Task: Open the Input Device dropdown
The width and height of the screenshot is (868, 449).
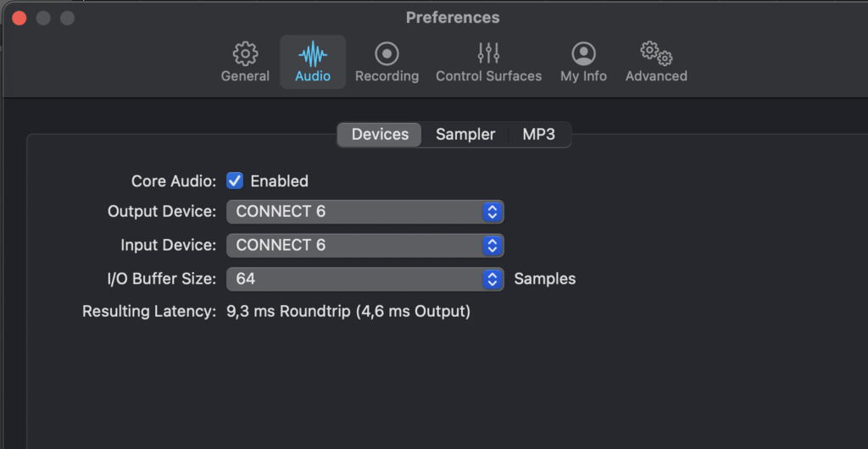Action: pyautogui.click(x=364, y=246)
